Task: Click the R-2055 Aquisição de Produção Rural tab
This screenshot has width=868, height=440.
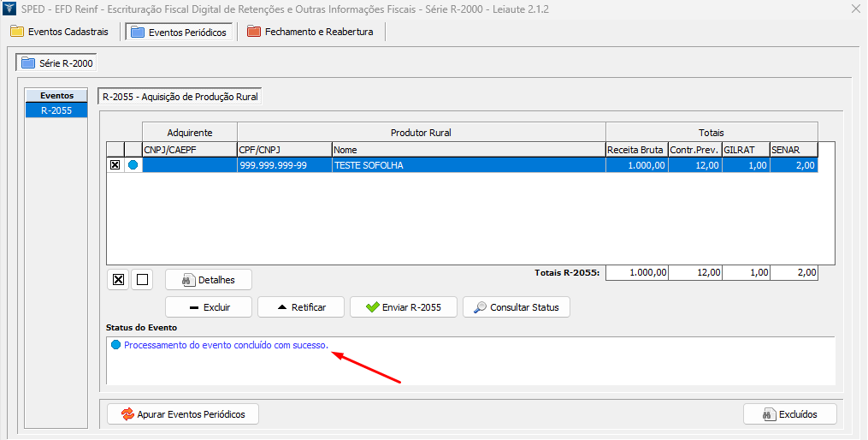Action: tap(180, 97)
